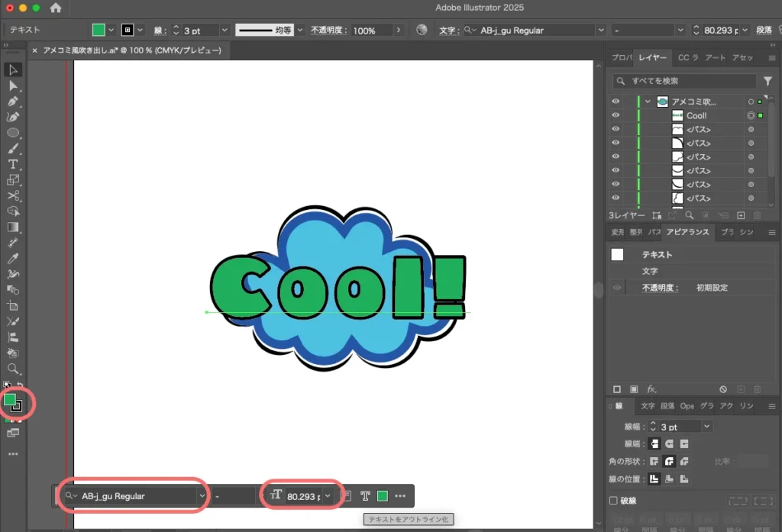
Task: Click the 段落 link in control bar
Action: click(764, 31)
